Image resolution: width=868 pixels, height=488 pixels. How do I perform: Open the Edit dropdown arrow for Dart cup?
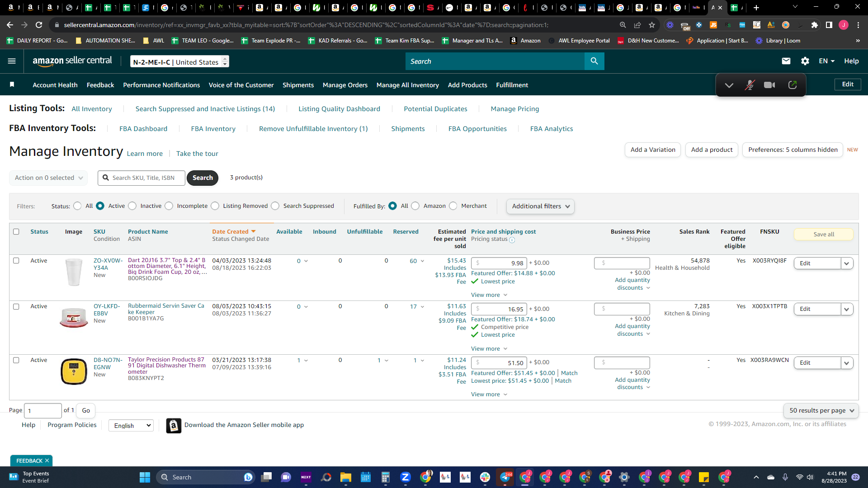click(847, 263)
